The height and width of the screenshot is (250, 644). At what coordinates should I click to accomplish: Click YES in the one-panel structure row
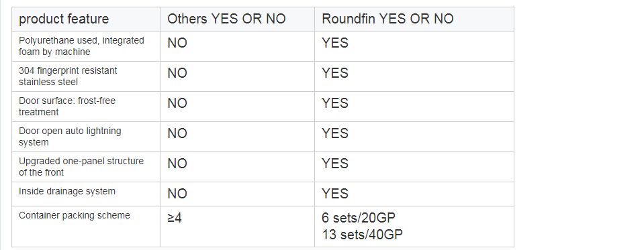(334, 164)
